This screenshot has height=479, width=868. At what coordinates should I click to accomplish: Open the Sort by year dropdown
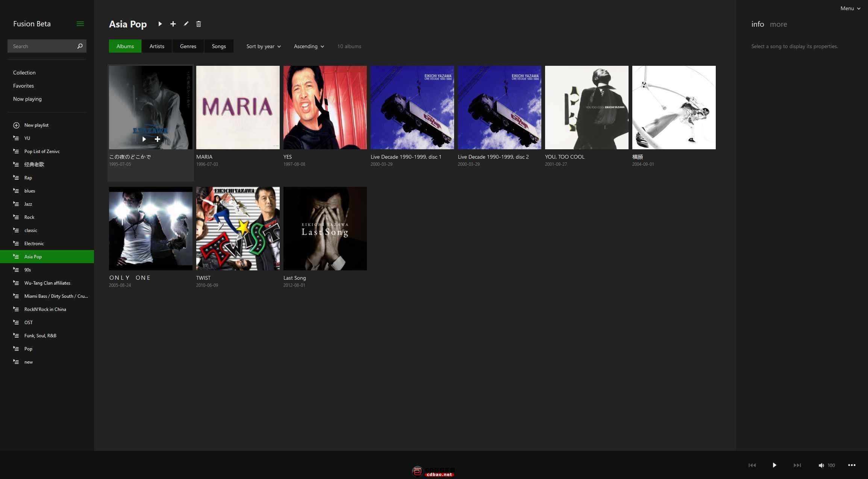(264, 46)
